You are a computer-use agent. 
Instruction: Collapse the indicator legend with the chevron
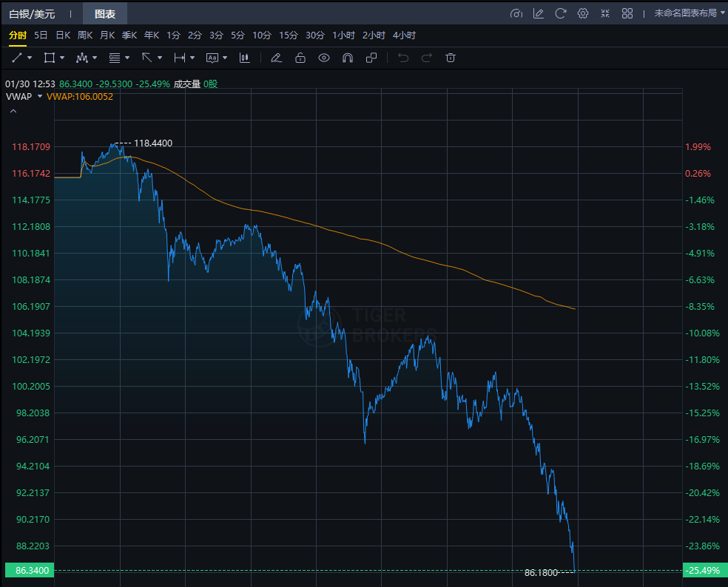point(13,111)
